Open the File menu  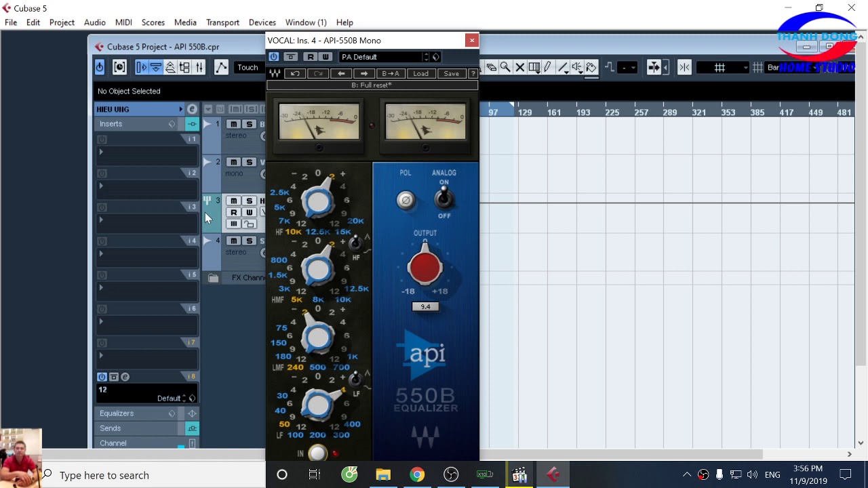coord(11,22)
